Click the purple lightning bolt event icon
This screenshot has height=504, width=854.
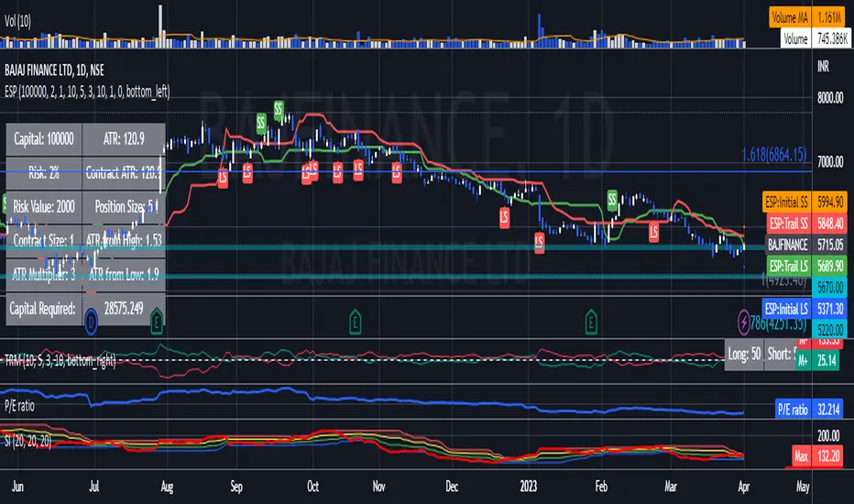pos(743,322)
